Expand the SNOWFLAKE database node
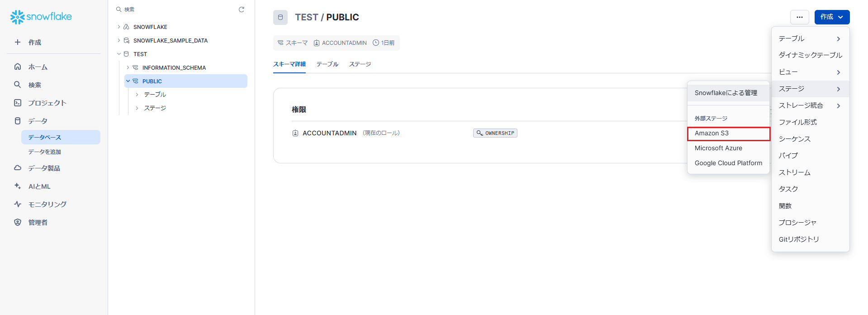This screenshot has height=315, width=868. click(x=119, y=27)
